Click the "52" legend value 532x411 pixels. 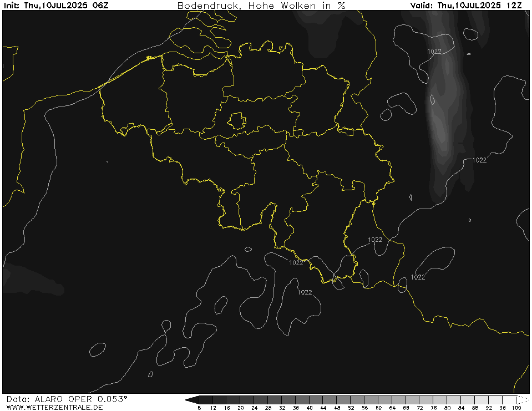point(351,408)
